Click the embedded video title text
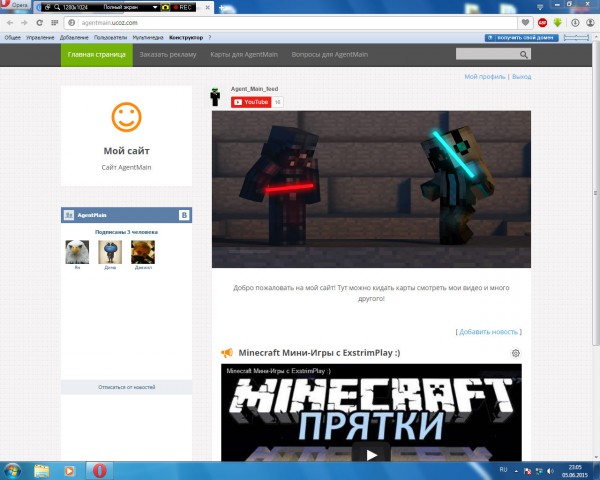The height and width of the screenshot is (480, 600). pyautogui.click(x=279, y=371)
